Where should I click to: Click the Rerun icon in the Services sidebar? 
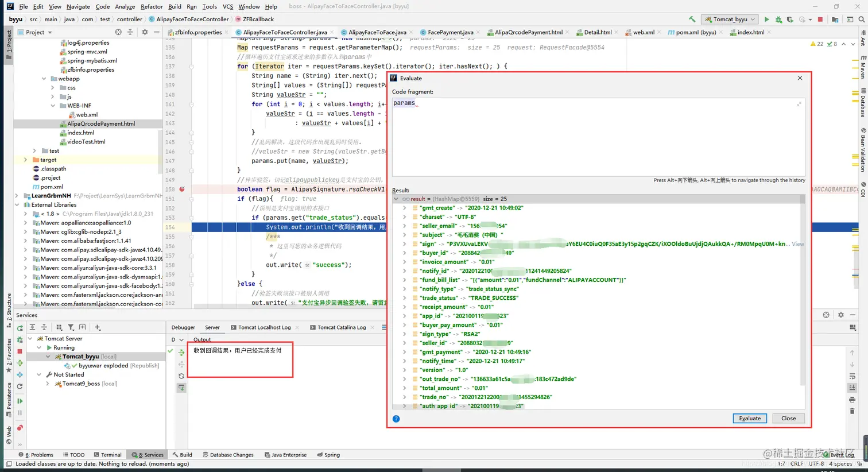(x=20, y=328)
